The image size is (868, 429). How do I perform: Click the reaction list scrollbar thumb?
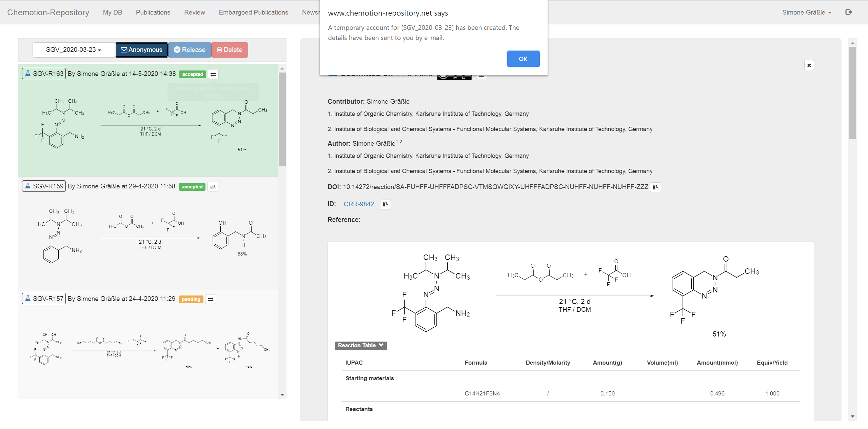[x=282, y=119]
